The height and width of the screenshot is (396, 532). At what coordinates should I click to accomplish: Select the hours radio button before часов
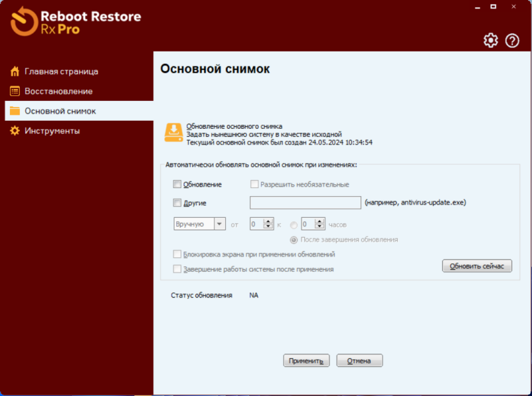point(294,225)
